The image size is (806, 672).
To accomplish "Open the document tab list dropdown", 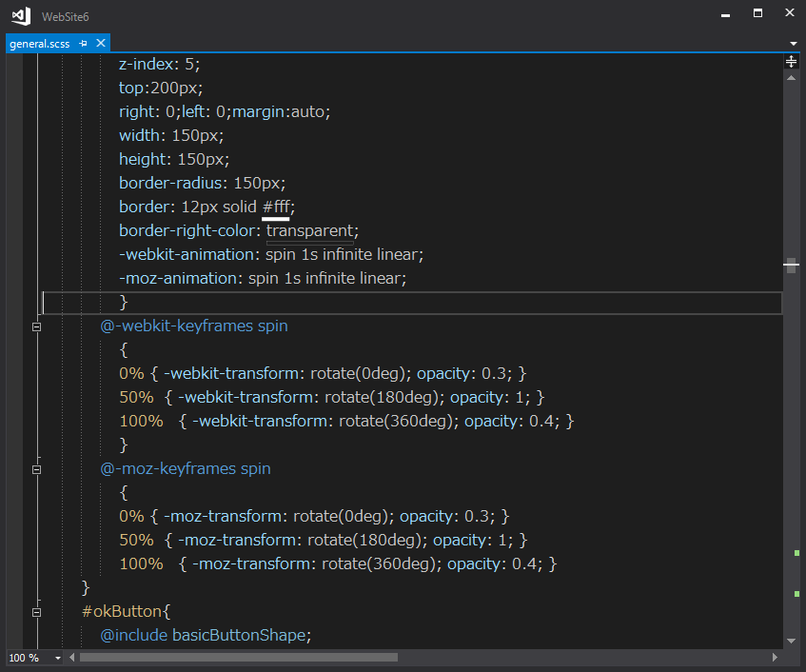I will [x=794, y=44].
